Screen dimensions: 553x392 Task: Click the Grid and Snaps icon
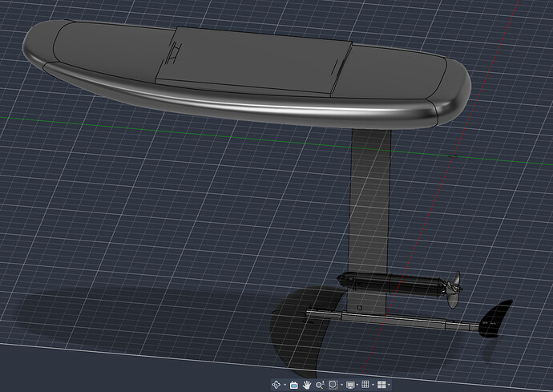point(365,384)
